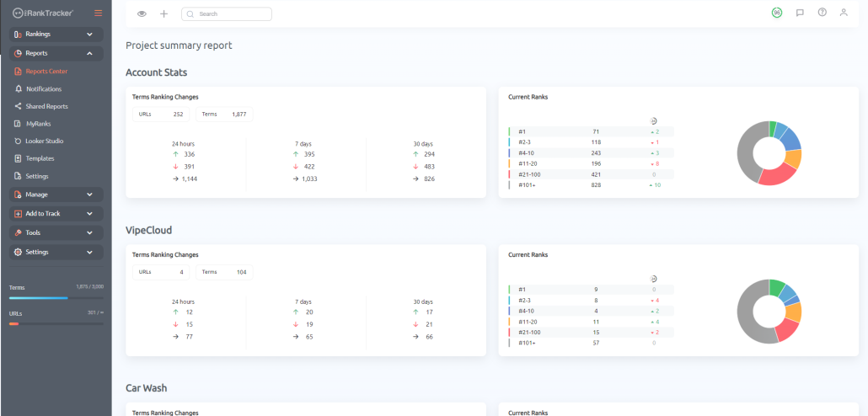Select VipeCloud #11-20 rank row
This screenshot has height=416, width=868.
(592, 322)
